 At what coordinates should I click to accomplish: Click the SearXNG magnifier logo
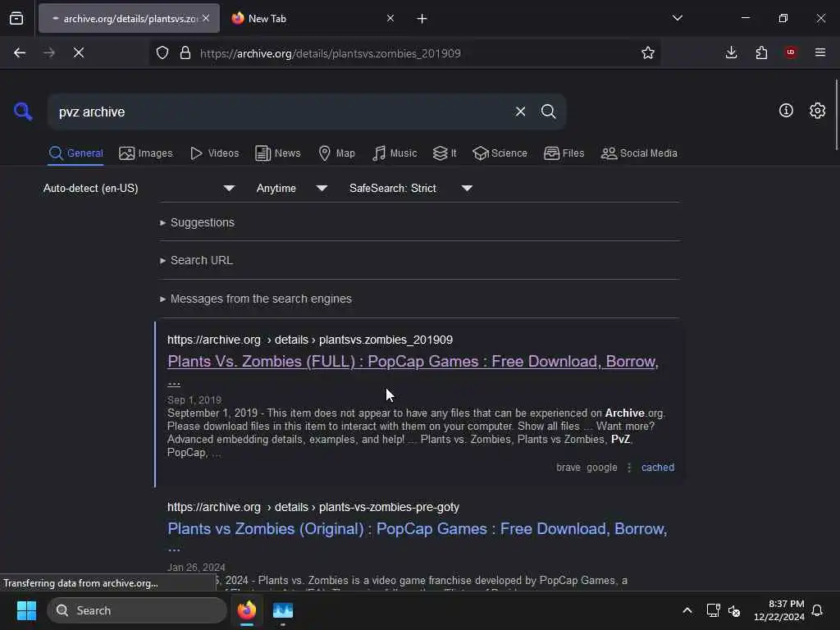click(x=23, y=112)
